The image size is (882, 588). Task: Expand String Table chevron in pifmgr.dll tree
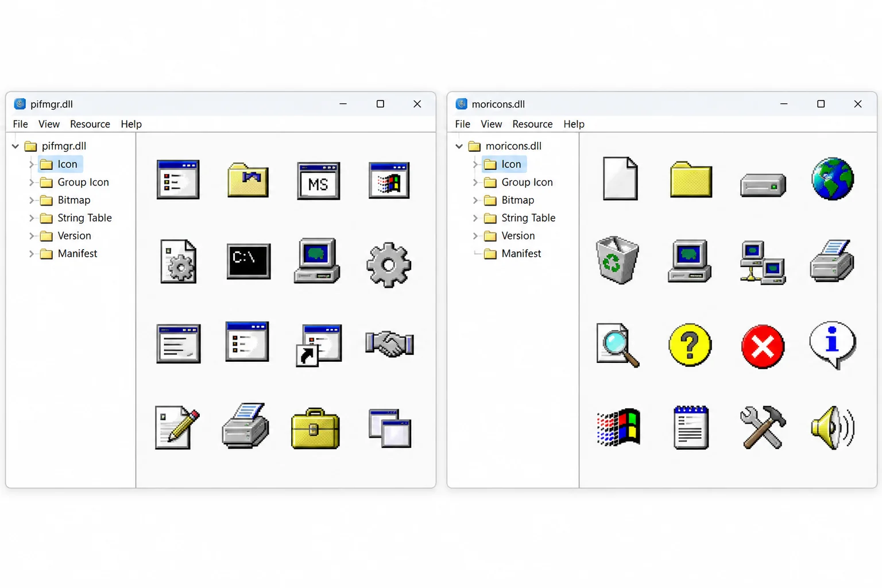point(32,218)
